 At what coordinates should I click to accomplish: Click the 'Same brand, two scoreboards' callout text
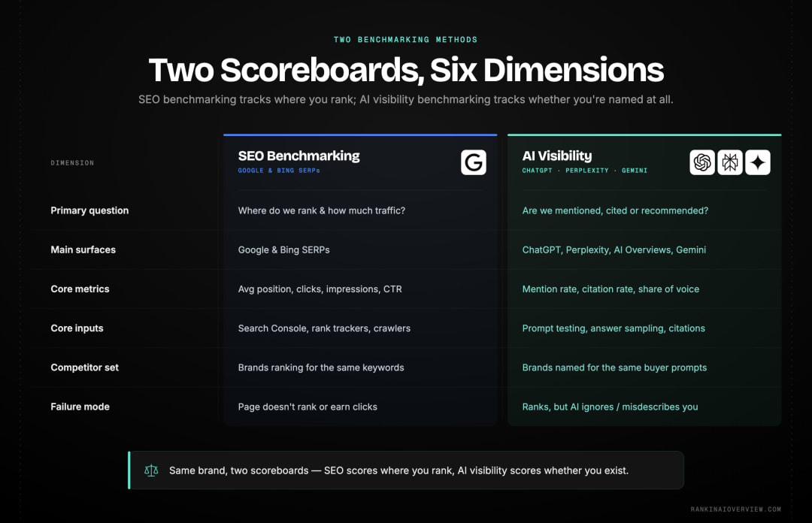(x=398, y=470)
